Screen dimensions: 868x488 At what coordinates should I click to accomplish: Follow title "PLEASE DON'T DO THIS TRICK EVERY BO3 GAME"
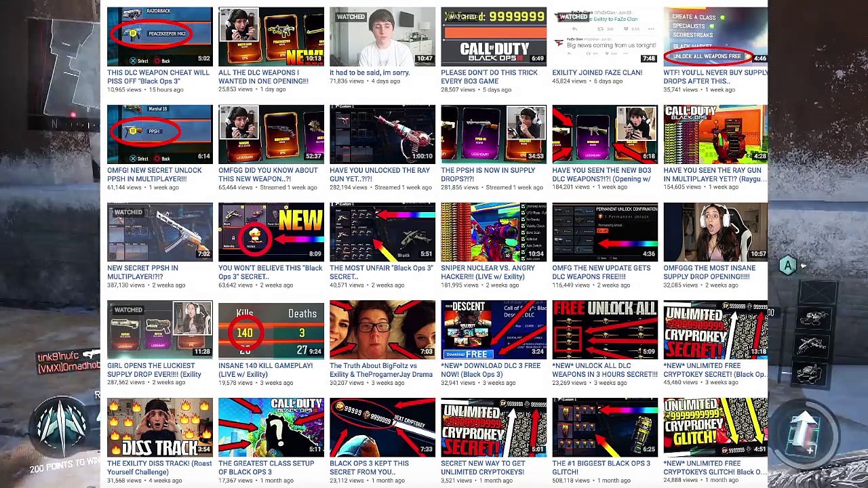point(489,77)
